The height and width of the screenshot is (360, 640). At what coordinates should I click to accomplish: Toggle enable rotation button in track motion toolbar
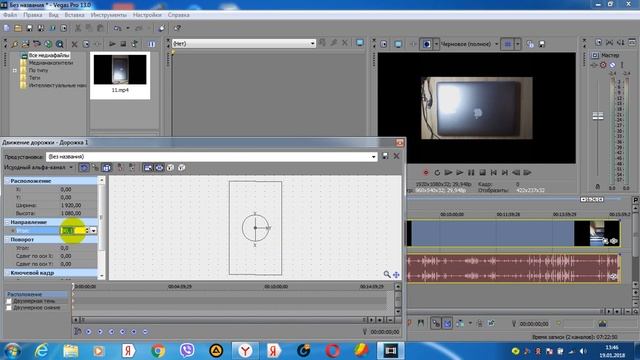[x=84, y=168]
